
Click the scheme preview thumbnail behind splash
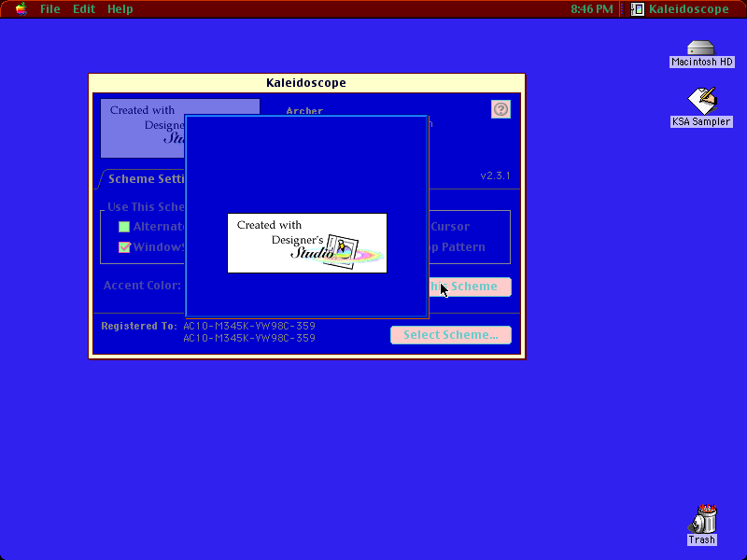click(x=143, y=128)
